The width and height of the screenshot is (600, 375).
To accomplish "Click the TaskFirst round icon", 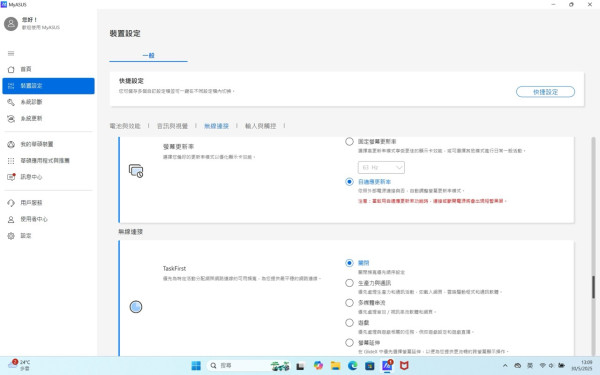I will point(136,307).
